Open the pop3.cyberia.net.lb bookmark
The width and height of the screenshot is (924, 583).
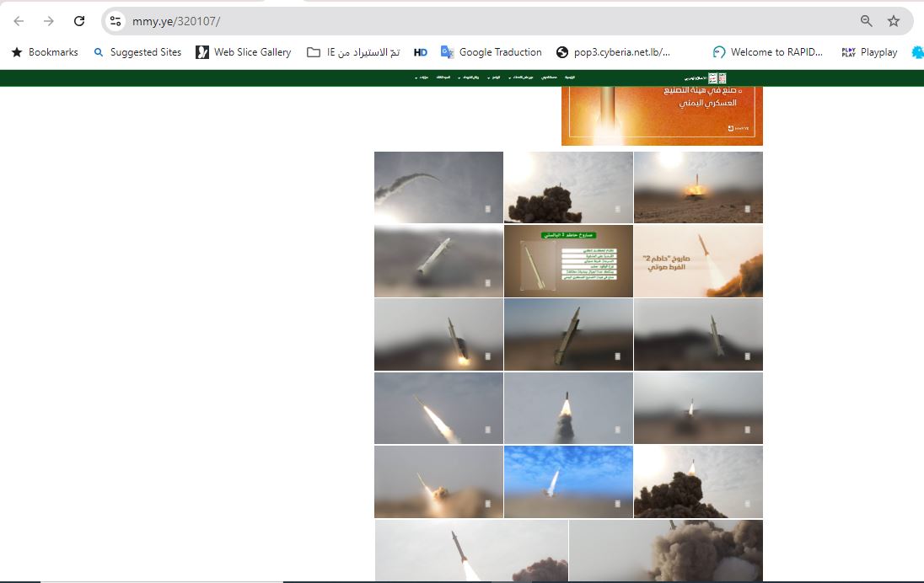click(613, 52)
